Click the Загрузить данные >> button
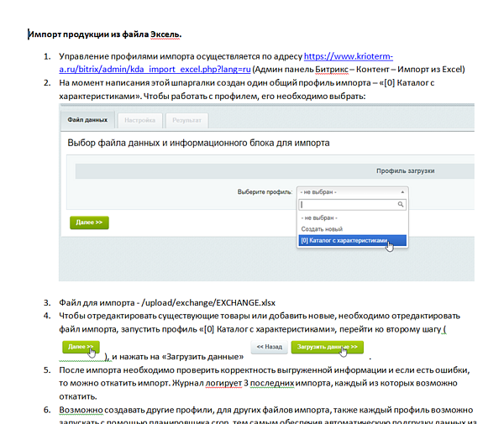Screen dimensions: 504x424 click(328, 348)
